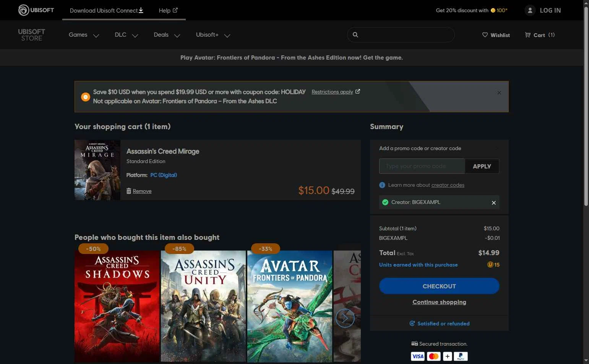Collapse the promo code section chevron
589x364 pixels.
pyautogui.click(x=497, y=148)
